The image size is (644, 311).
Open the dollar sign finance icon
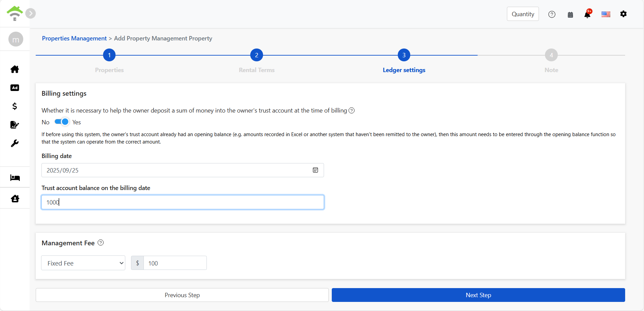click(x=15, y=106)
